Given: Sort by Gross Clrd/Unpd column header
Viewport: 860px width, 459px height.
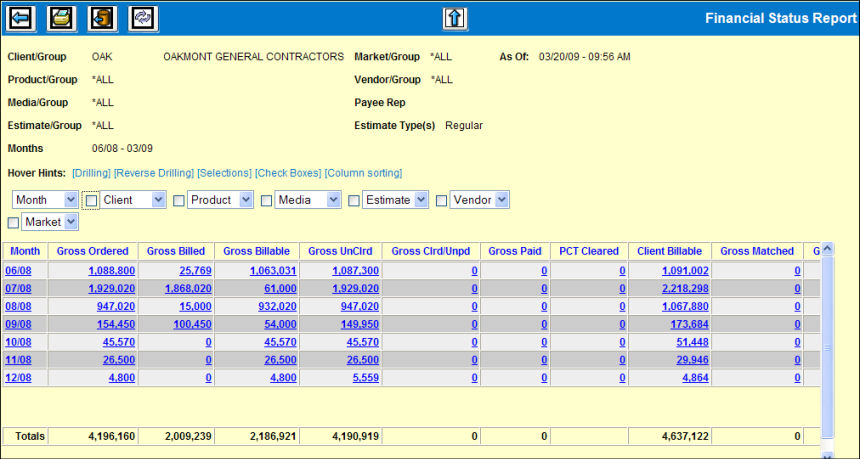Looking at the screenshot, I should (431, 251).
